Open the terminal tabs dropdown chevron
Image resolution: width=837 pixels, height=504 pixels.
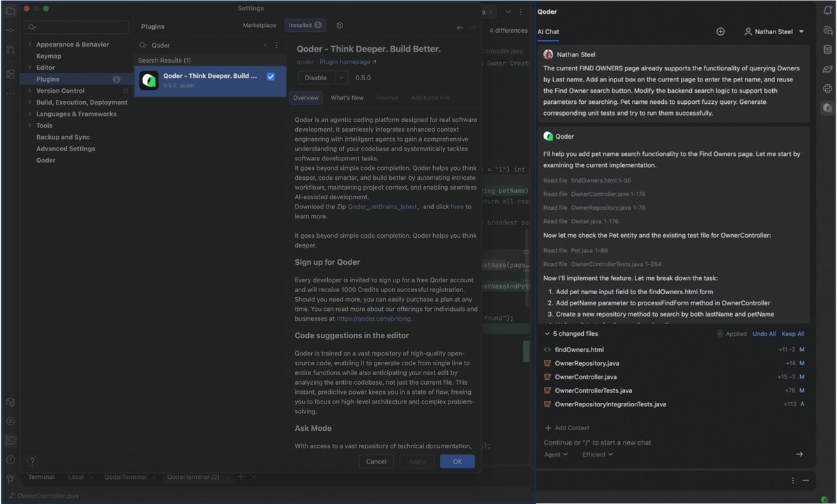[x=253, y=477]
